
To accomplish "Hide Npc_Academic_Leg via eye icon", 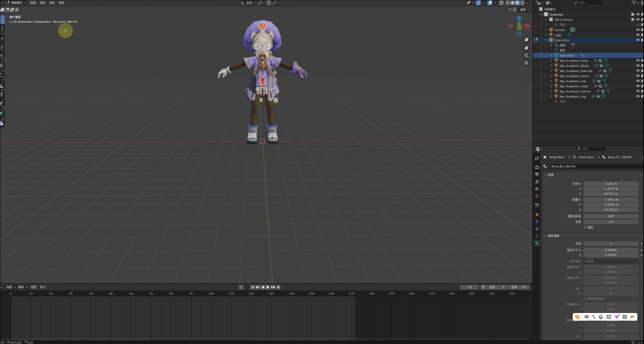I will tap(638, 96).
